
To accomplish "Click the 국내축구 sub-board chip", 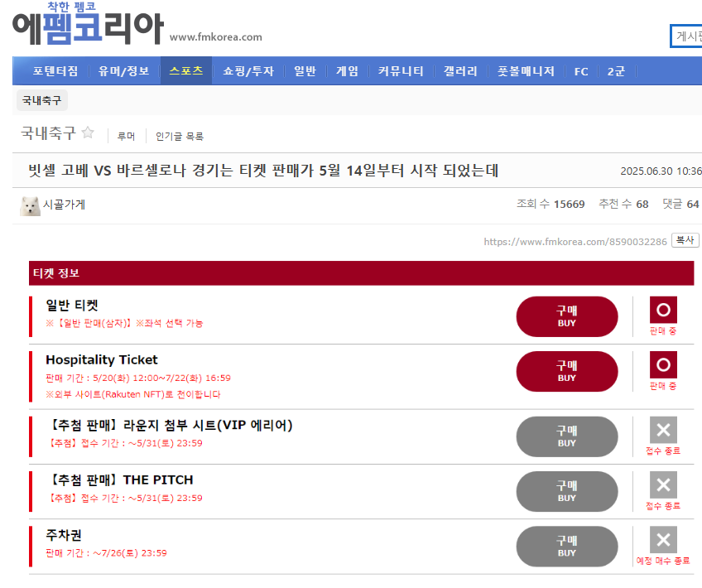I will click(42, 100).
